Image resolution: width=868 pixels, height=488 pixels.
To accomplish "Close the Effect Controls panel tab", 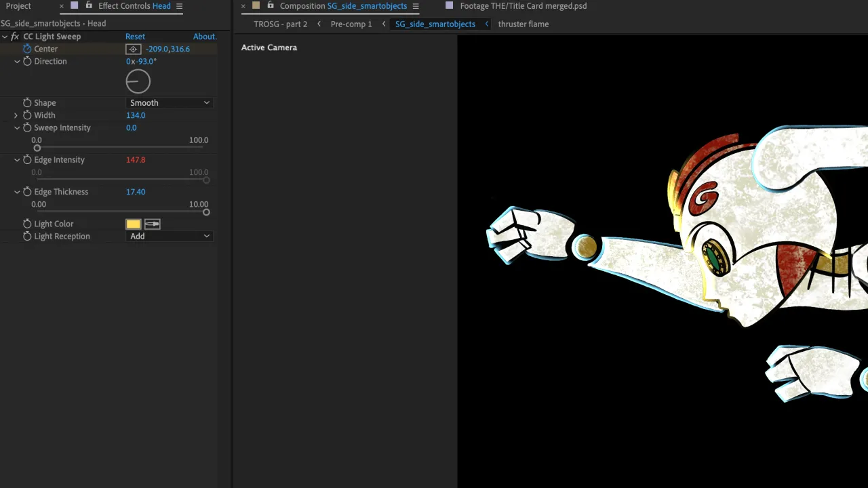I will pos(62,6).
